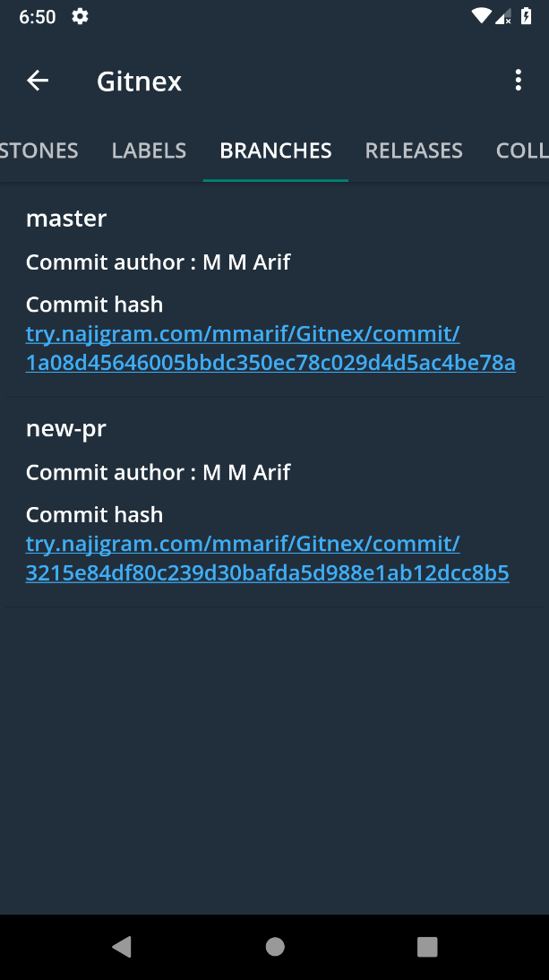Screen dimensions: 549x980
Task: Tap Android recent apps square
Action: (x=427, y=946)
